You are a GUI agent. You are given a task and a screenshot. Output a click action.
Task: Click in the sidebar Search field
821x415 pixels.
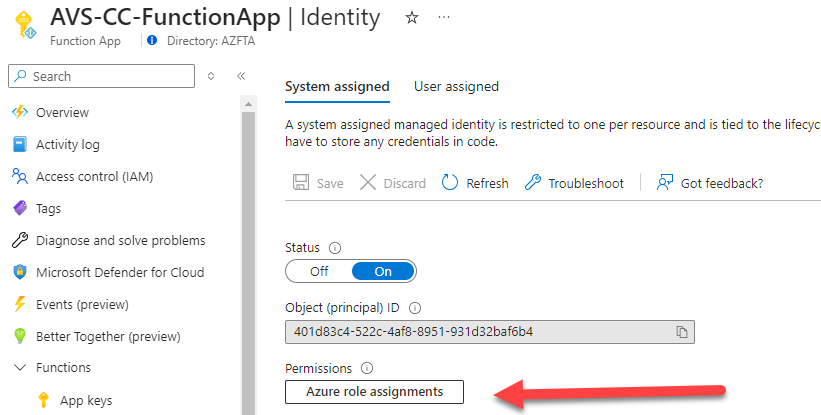(x=102, y=76)
